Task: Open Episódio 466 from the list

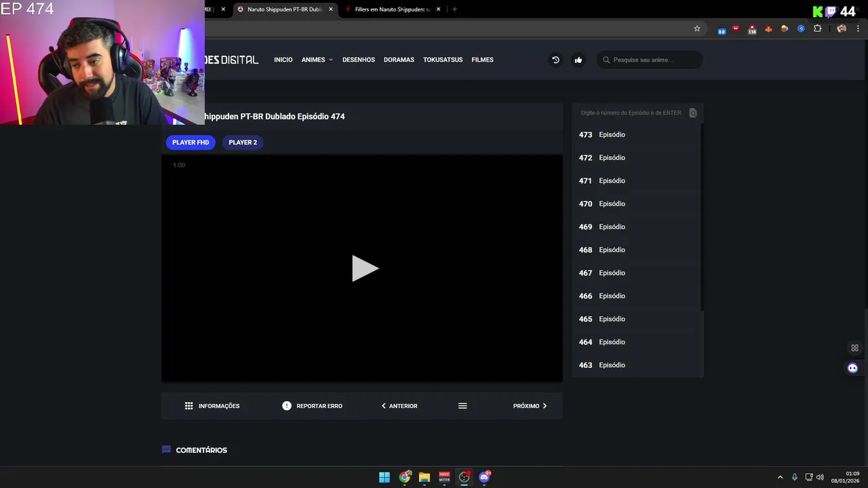Action: click(637, 296)
